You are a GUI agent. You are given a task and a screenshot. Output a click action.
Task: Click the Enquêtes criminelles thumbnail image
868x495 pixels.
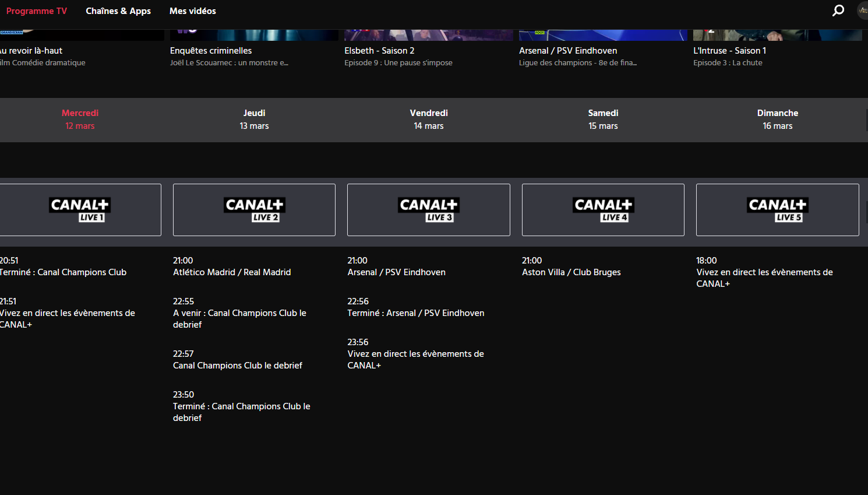click(254, 35)
